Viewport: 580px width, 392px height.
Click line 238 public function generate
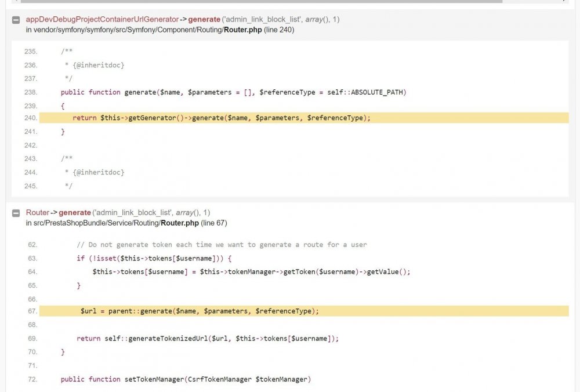coord(233,92)
